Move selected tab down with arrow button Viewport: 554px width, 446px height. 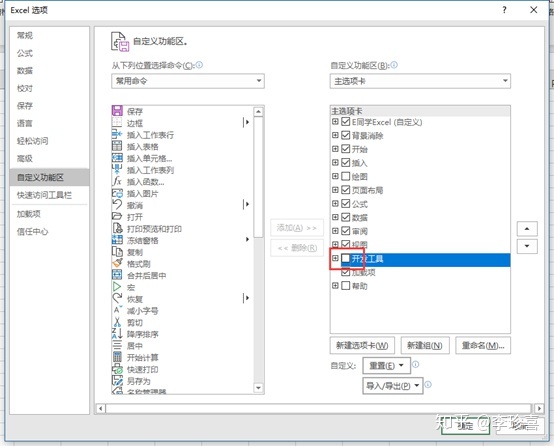(527, 246)
